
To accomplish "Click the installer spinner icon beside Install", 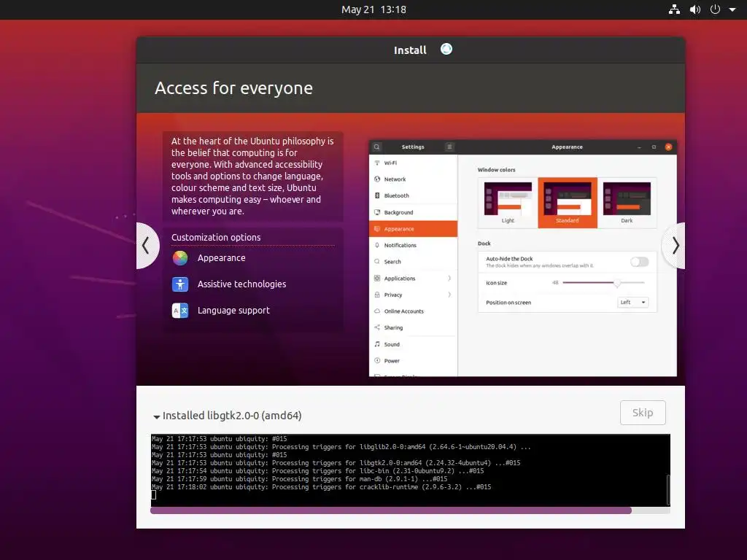I will coord(446,49).
